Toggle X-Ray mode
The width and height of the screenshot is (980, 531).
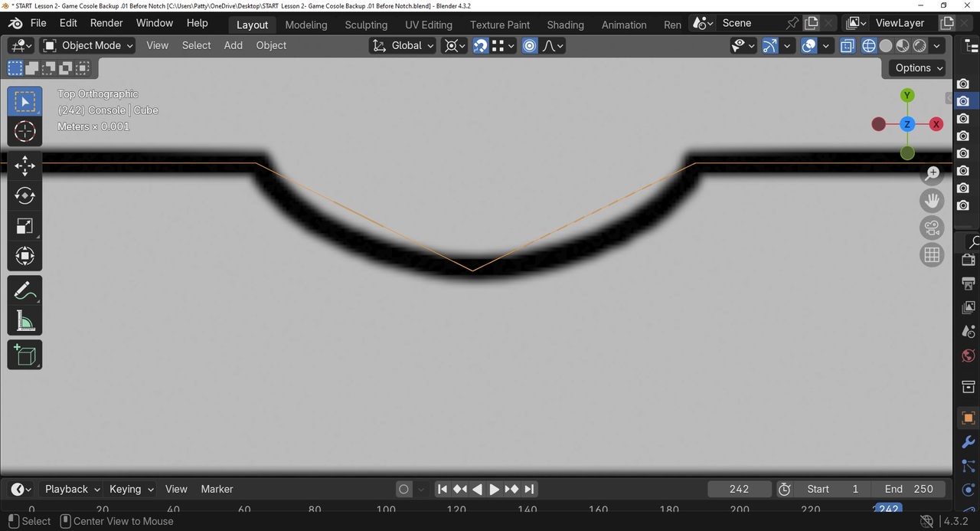(x=848, y=45)
